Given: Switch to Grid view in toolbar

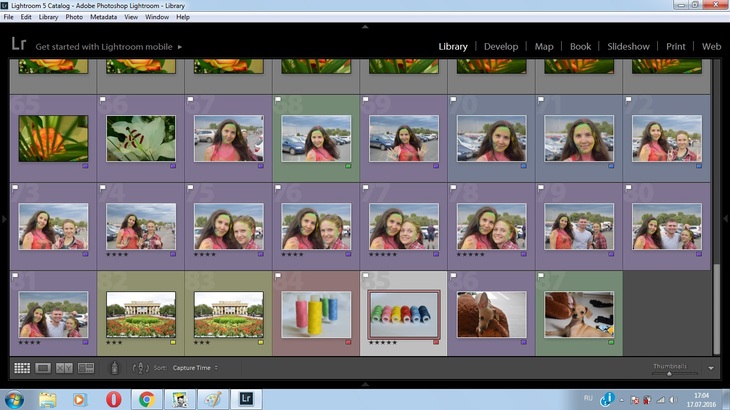Looking at the screenshot, I should [22, 368].
